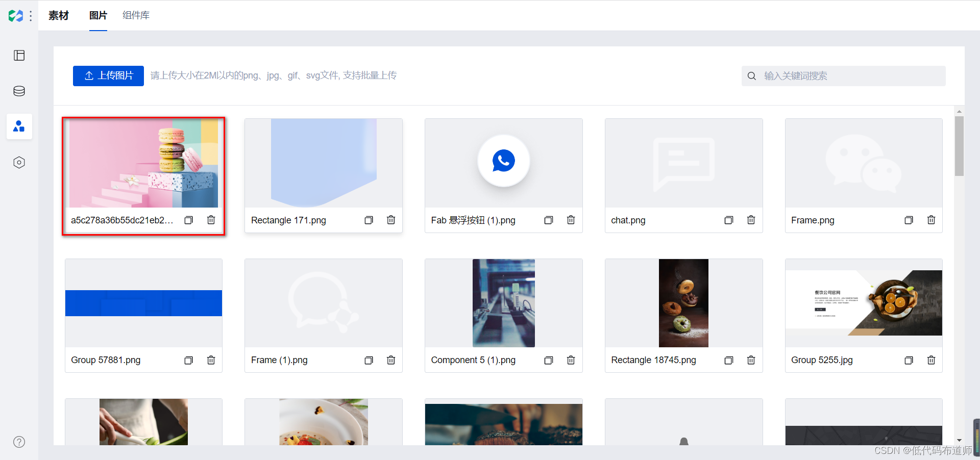Image resolution: width=980 pixels, height=460 pixels.
Task: Open the Fab phone button thumbnail
Action: [x=504, y=163]
